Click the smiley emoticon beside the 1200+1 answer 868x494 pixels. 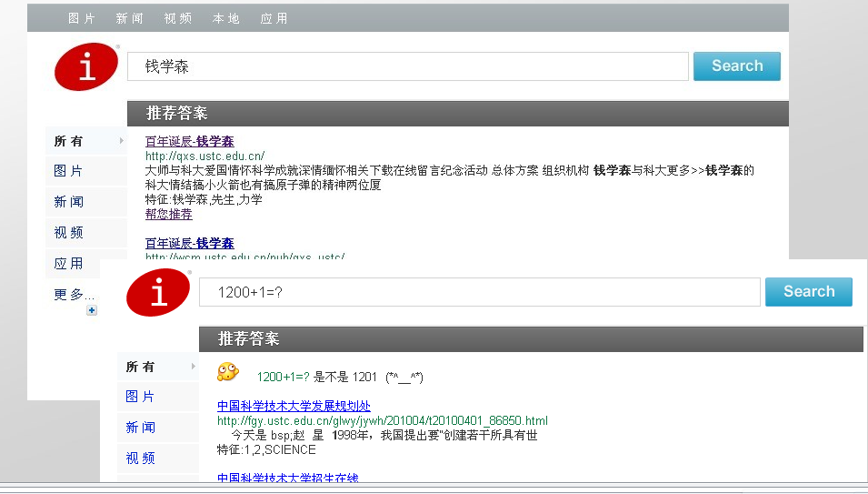(227, 371)
